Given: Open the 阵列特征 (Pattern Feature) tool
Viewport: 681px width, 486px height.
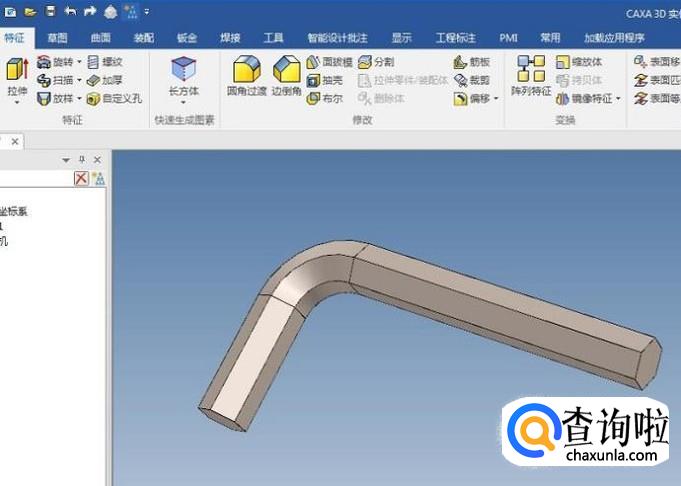Looking at the screenshot, I should pyautogui.click(x=531, y=76).
